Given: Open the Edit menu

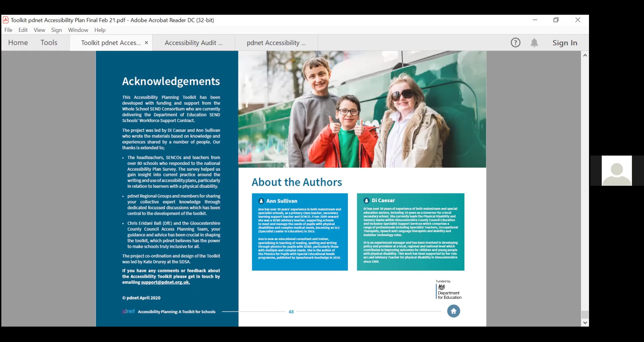Looking at the screenshot, I should 23,30.
